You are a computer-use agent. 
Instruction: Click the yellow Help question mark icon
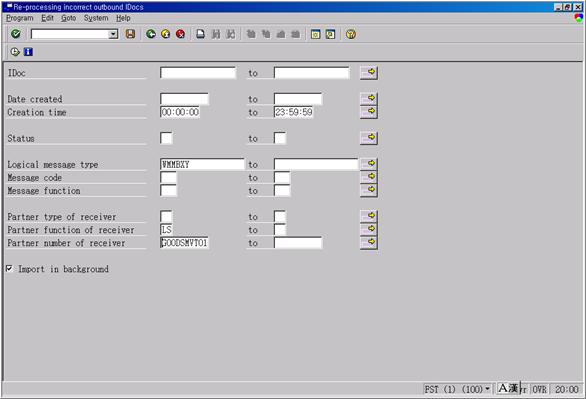pos(351,34)
